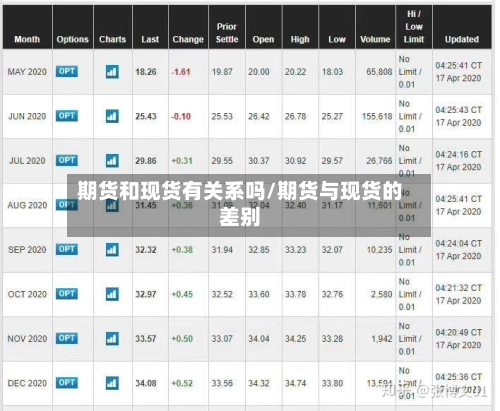
Task: Click the last price 18.26
Action: pyautogui.click(x=146, y=72)
